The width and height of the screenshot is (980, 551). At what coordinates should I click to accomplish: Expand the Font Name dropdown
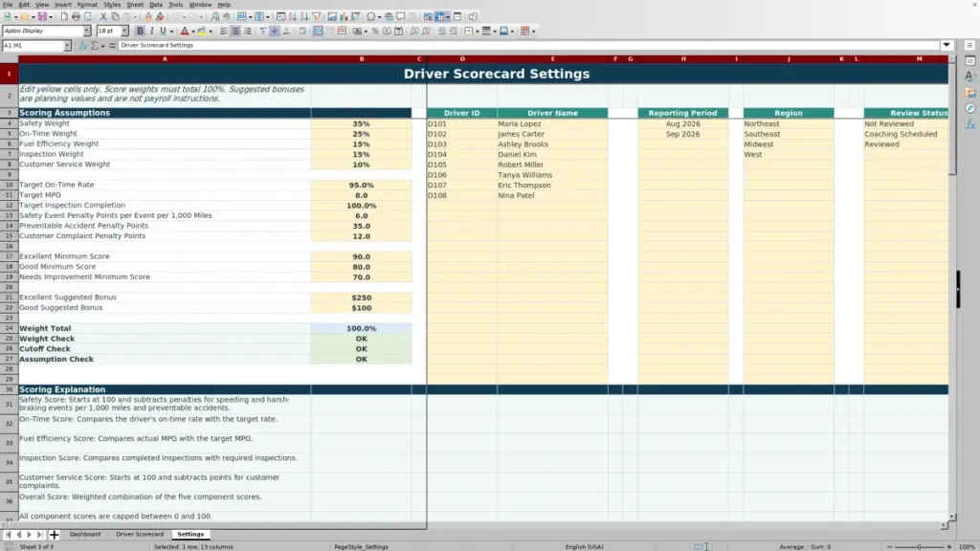point(86,31)
